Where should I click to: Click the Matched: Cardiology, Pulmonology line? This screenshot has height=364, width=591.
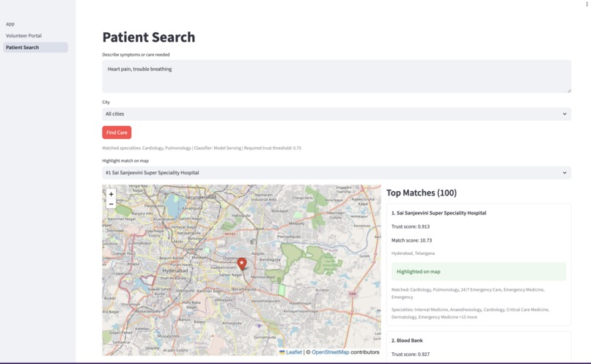468,293
